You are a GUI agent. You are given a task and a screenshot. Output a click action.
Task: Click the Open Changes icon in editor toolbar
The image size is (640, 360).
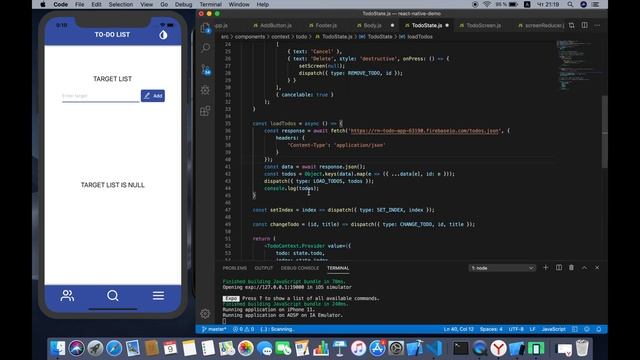coord(571,25)
